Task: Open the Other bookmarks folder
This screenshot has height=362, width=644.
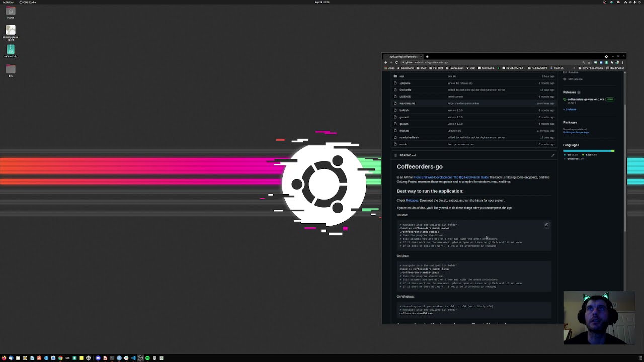Action: [x=591, y=68]
